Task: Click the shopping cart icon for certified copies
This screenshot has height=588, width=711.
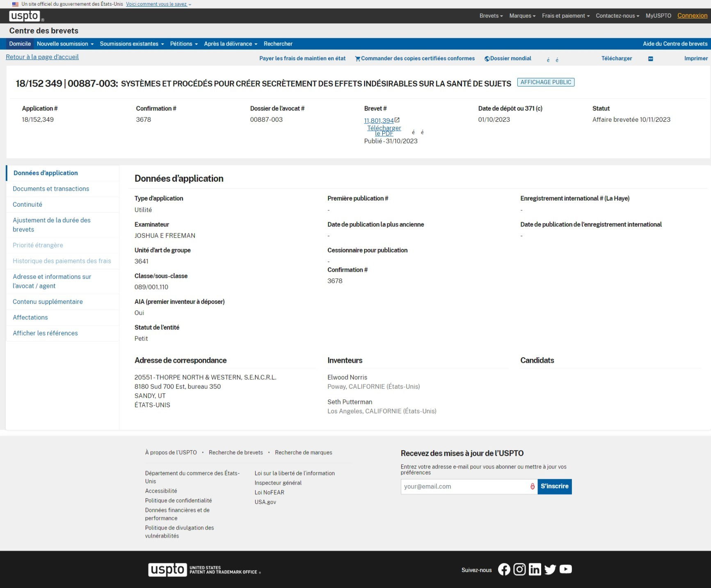Action: point(357,59)
